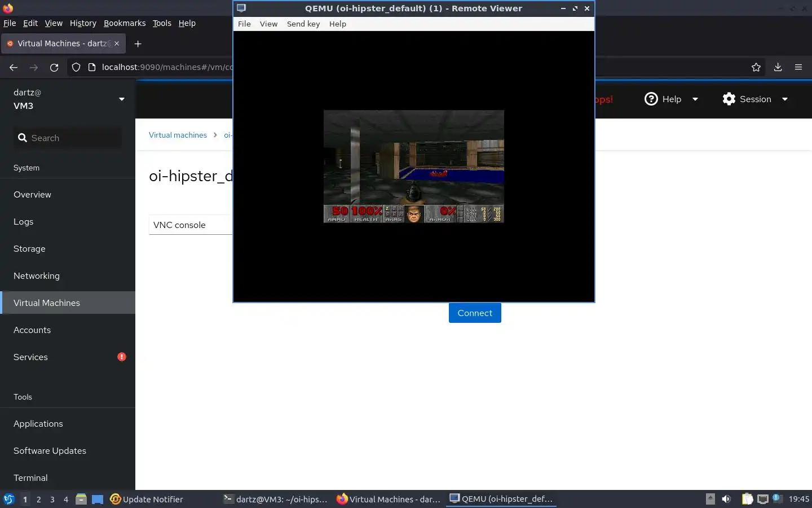Open Logs in Cockpit sidebar
Viewport: 812px width, 508px height.
pyautogui.click(x=68, y=221)
